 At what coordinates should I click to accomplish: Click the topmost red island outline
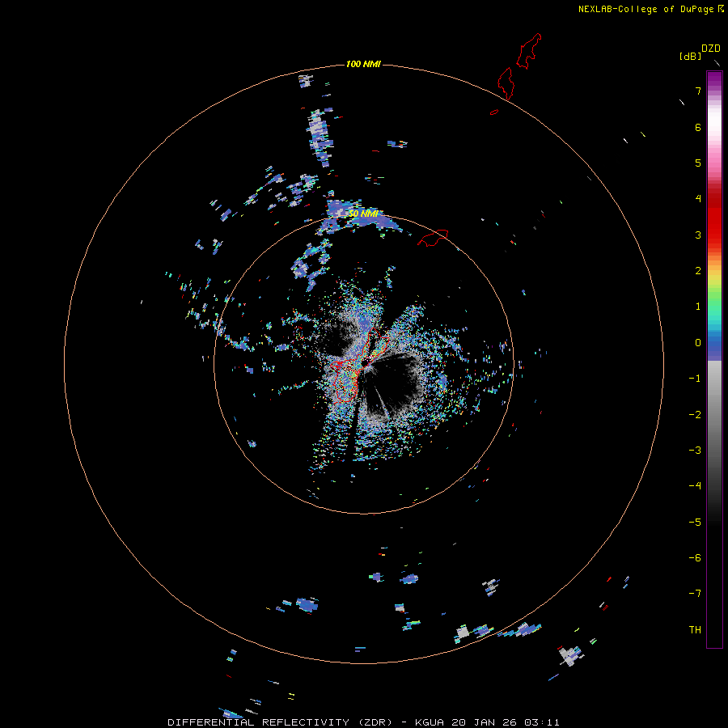(x=529, y=51)
